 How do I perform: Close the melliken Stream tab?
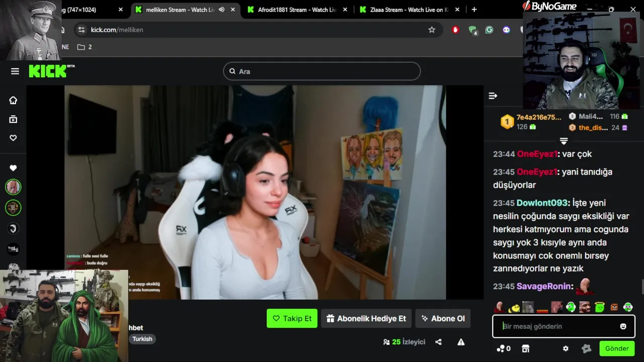pyautogui.click(x=232, y=10)
